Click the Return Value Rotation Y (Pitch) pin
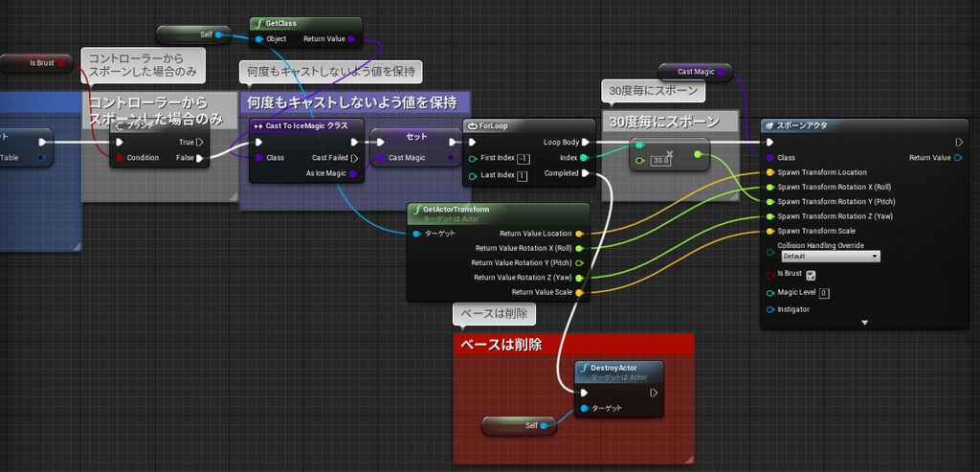The width and height of the screenshot is (980, 472). (x=579, y=262)
